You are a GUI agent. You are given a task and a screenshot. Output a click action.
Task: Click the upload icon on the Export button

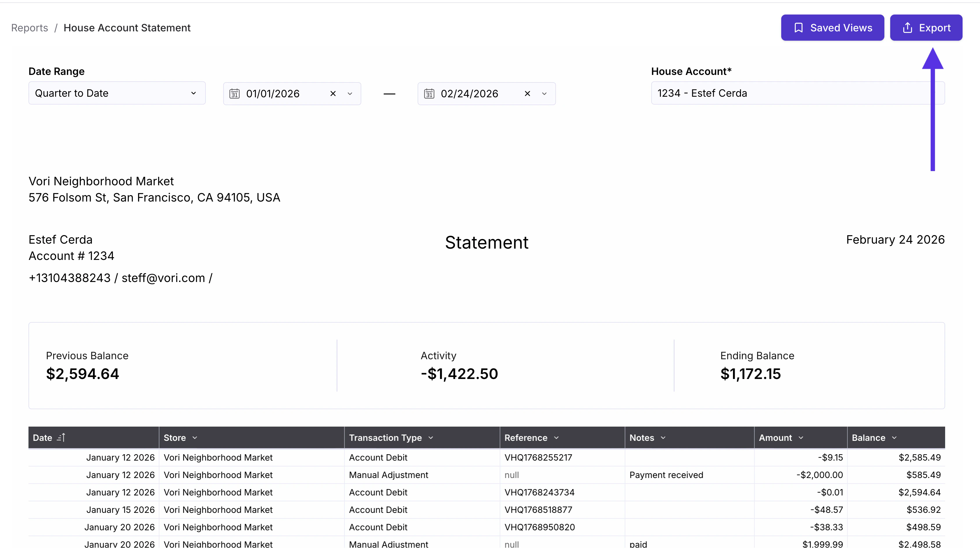pos(907,28)
